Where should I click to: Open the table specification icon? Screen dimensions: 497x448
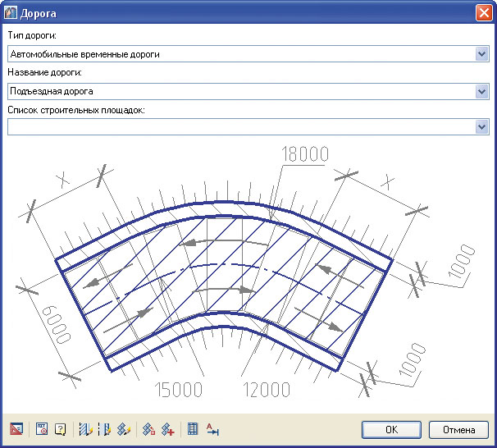[x=193, y=429]
